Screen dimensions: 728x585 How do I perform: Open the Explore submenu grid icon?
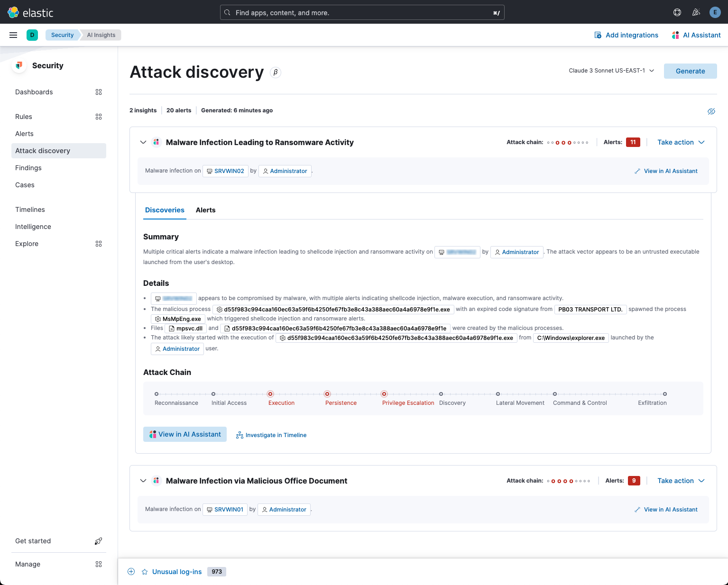pyautogui.click(x=99, y=244)
